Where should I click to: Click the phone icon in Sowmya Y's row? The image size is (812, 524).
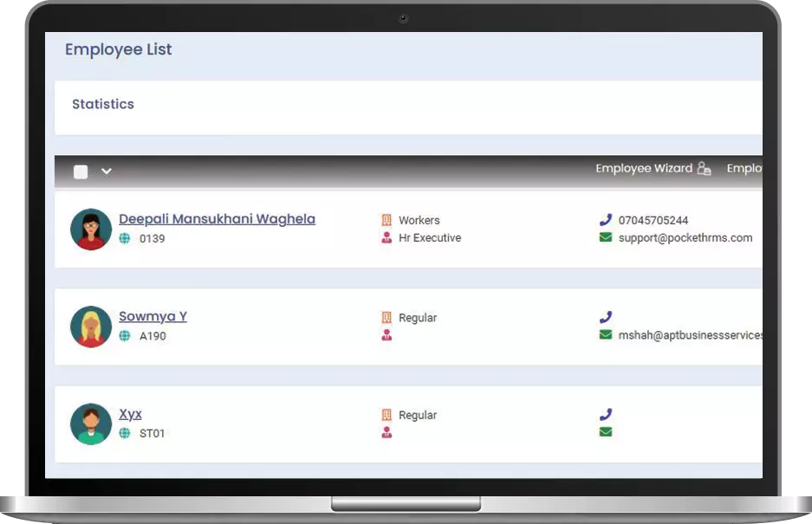(x=606, y=317)
